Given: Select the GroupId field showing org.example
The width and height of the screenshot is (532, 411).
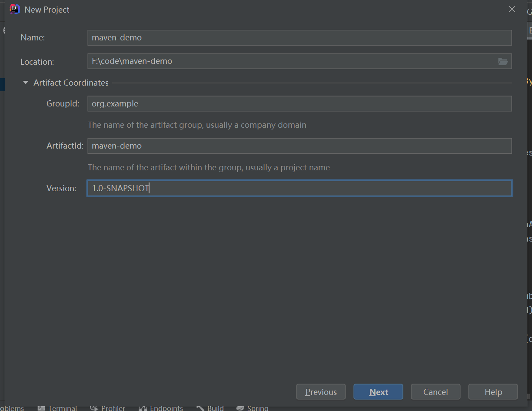Looking at the screenshot, I should (299, 103).
